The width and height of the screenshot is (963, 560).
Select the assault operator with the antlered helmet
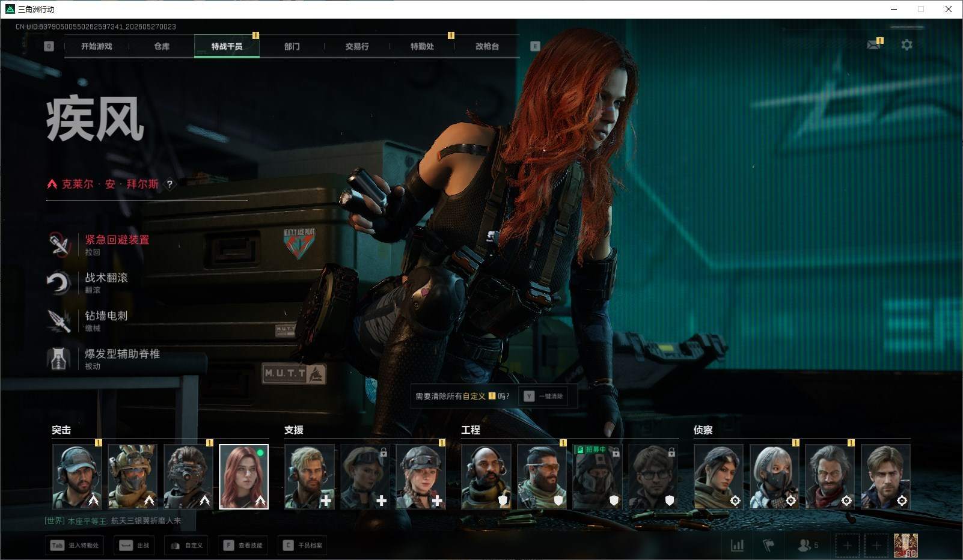(132, 476)
